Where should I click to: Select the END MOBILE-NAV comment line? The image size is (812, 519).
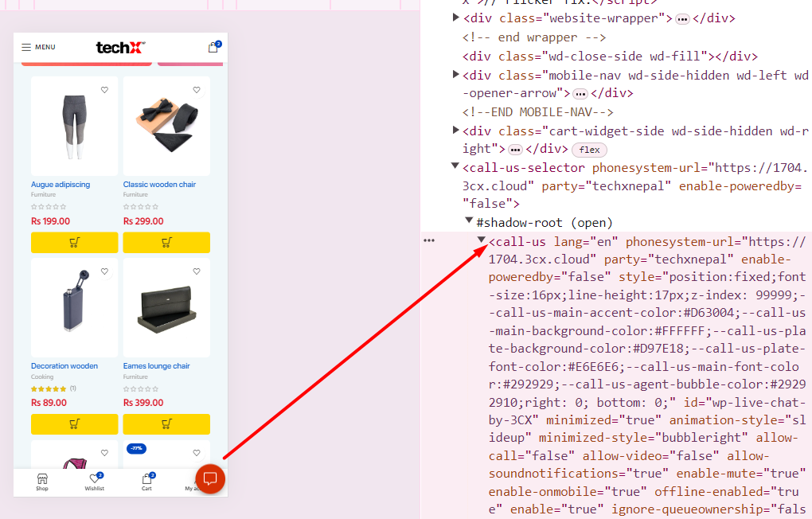[x=537, y=112]
